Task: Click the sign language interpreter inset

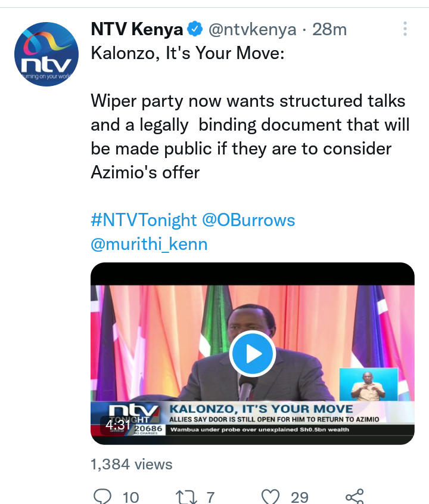Action: tap(369, 385)
